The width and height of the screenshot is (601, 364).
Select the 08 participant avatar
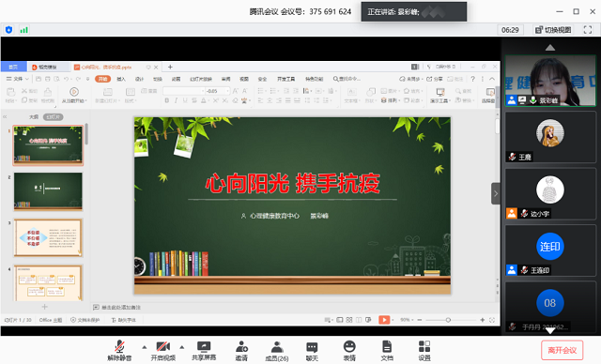click(x=550, y=303)
